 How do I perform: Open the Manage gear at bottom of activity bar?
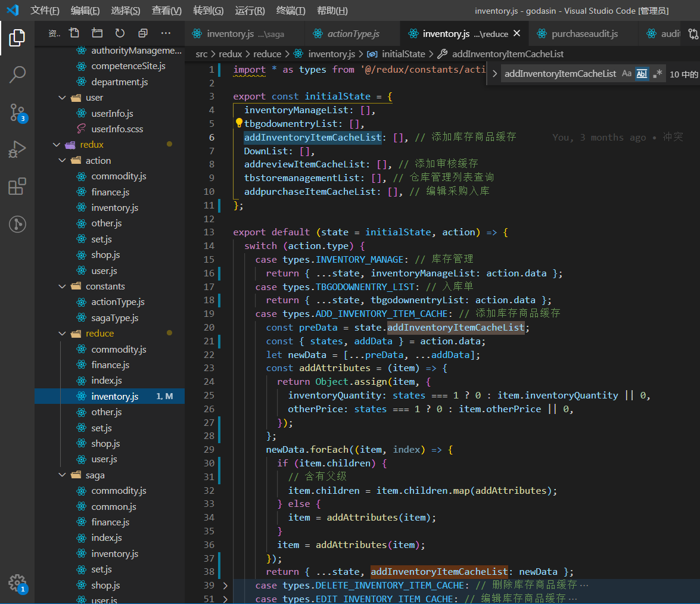pos(17,583)
